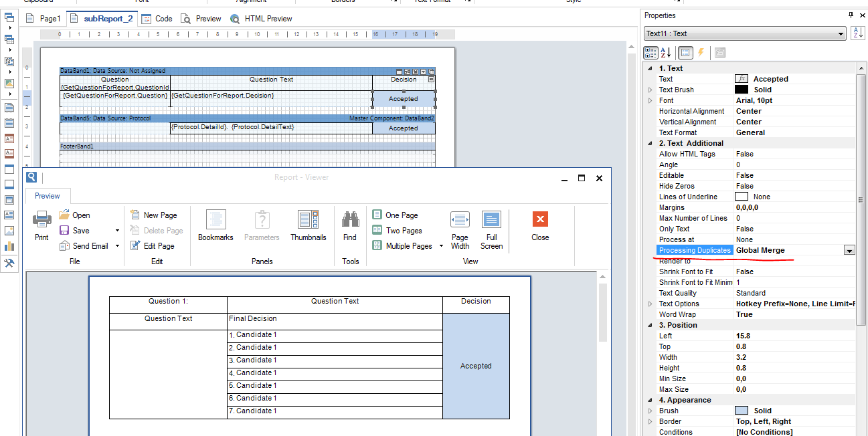Open the Preview tab in the designer
The height and width of the screenshot is (436, 868).
pyautogui.click(x=201, y=19)
